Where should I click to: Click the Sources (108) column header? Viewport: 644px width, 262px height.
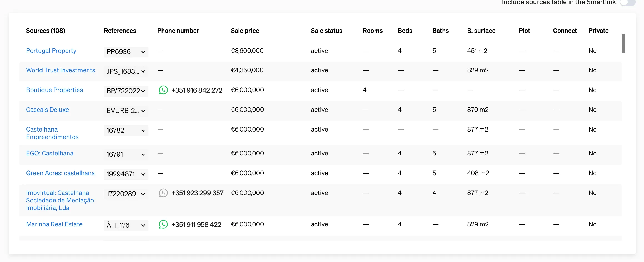click(x=46, y=31)
